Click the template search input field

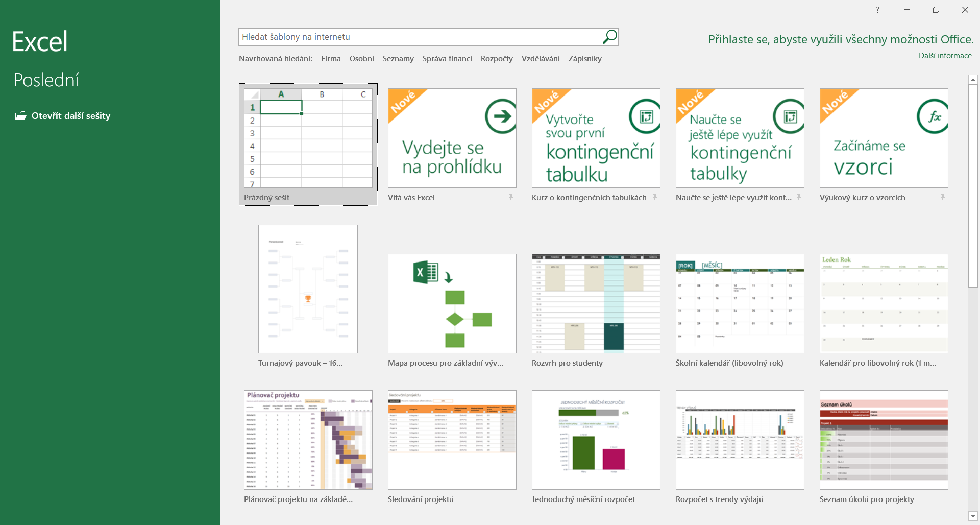(x=420, y=37)
